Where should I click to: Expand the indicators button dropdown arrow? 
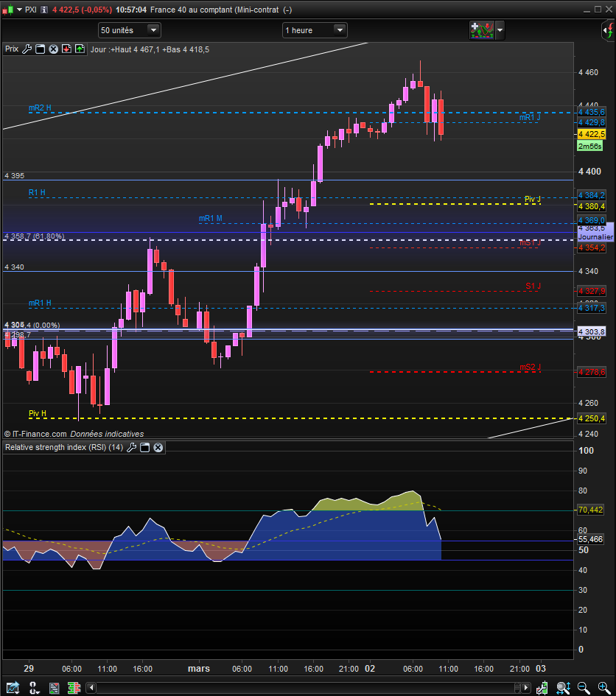click(500, 30)
